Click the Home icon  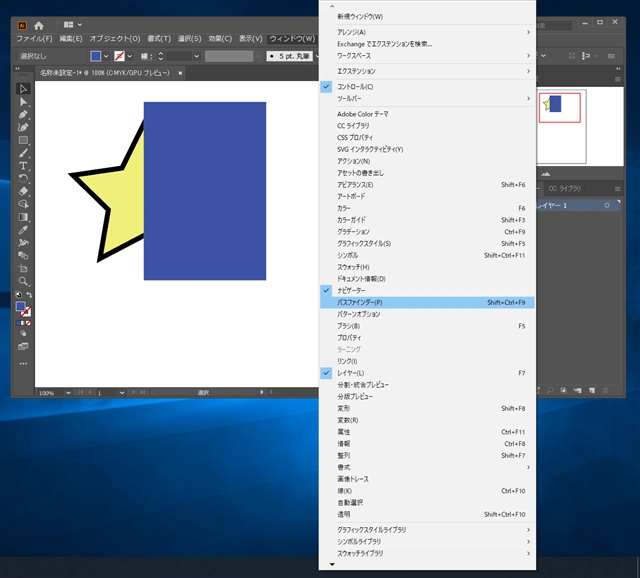39,26
